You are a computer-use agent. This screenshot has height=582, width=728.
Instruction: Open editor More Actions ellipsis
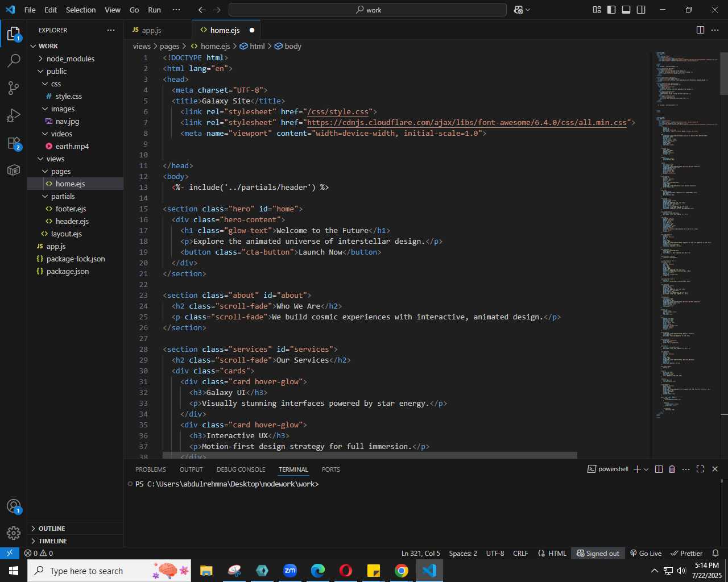point(715,30)
